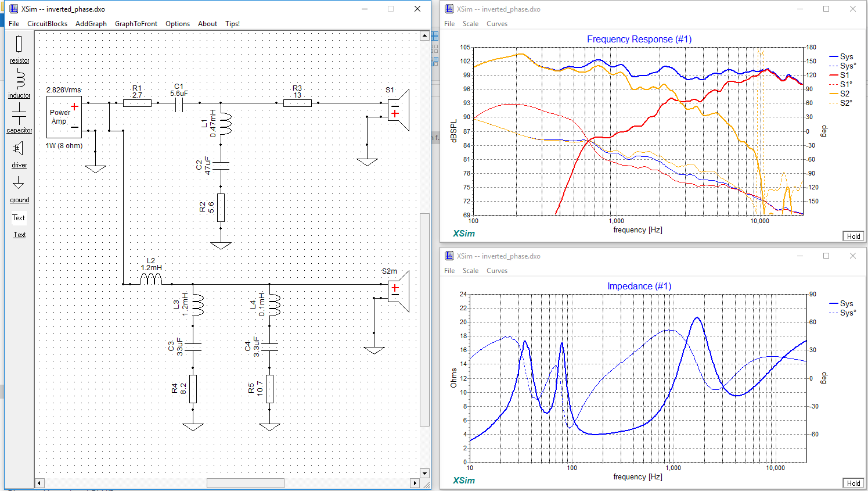Open the Tips! menu
868x491 pixels.
coord(232,24)
